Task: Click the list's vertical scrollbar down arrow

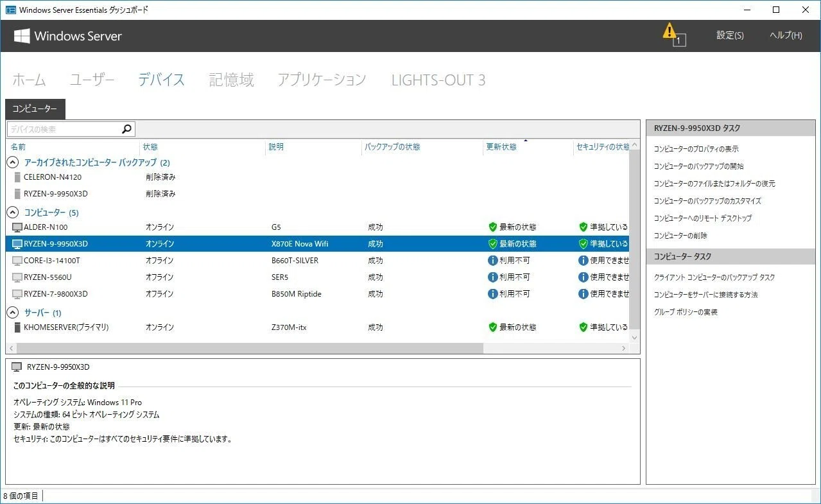Action: click(x=635, y=337)
